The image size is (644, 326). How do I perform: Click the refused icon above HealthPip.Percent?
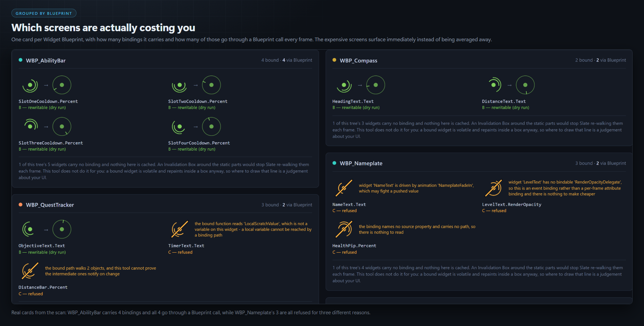pos(344,229)
